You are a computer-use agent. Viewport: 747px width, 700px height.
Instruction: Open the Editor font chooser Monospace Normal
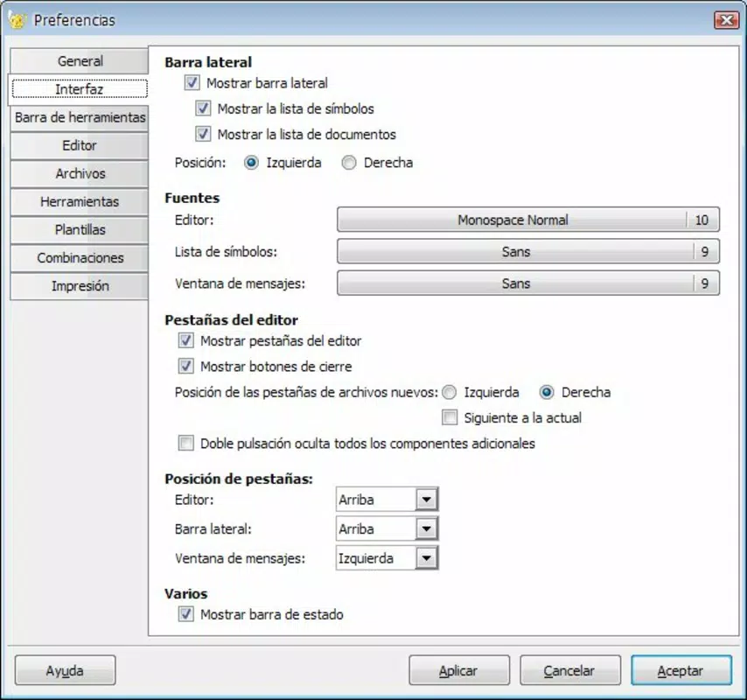pyautogui.click(x=528, y=220)
